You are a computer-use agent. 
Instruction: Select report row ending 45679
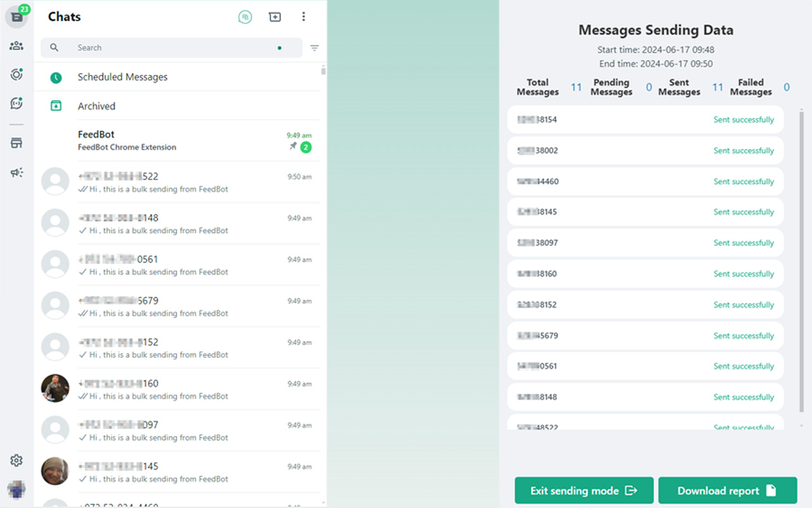coord(645,335)
